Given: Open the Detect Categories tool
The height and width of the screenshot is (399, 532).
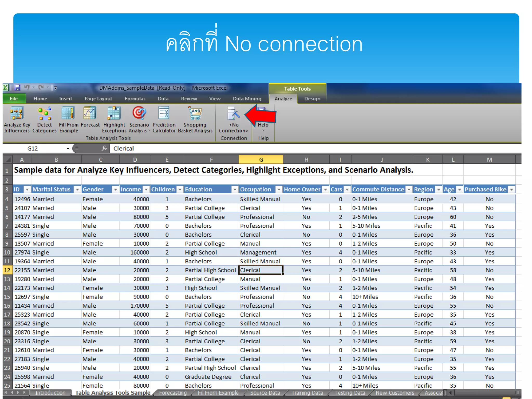Looking at the screenshot, I should pyautogui.click(x=44, y=114).
